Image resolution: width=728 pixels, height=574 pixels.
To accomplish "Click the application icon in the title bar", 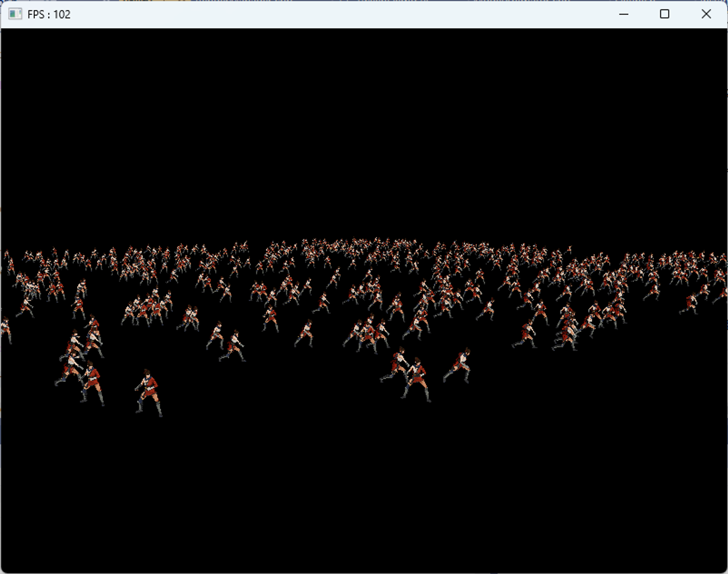I will pos(15,14).
